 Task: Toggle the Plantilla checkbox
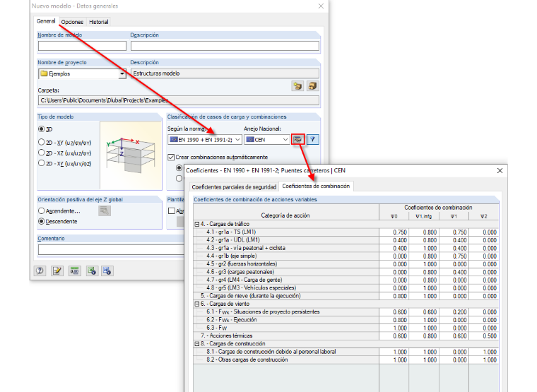pyautogui.click(x=172, y=211)
